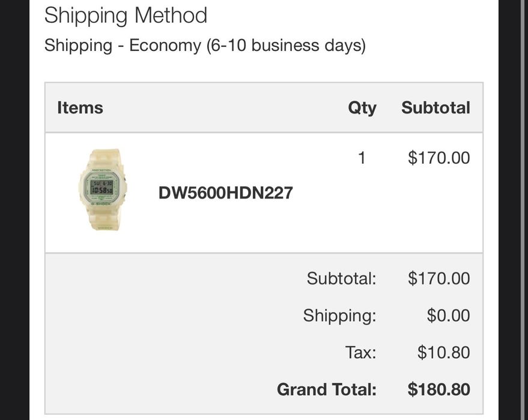Click the Qty column header

pos(362,107)
